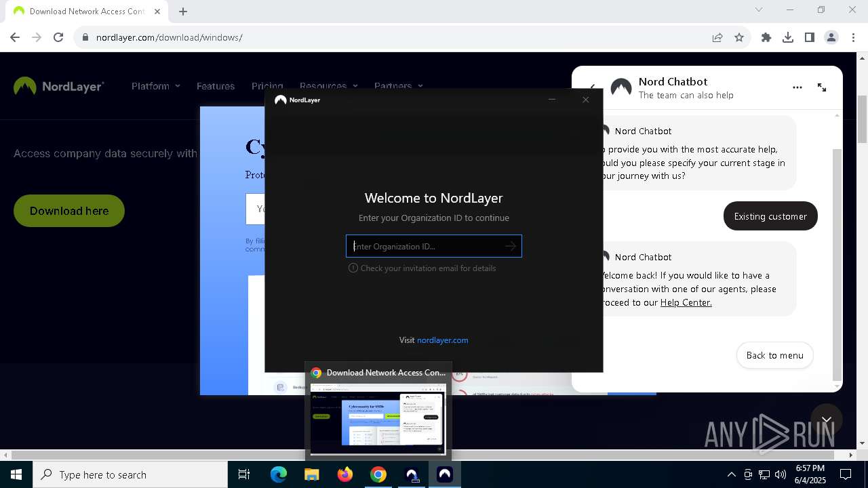Image resolution: width=868 pixels, height=488 pixels.
Task: Click the address bar URL
Action: (170, 37)
